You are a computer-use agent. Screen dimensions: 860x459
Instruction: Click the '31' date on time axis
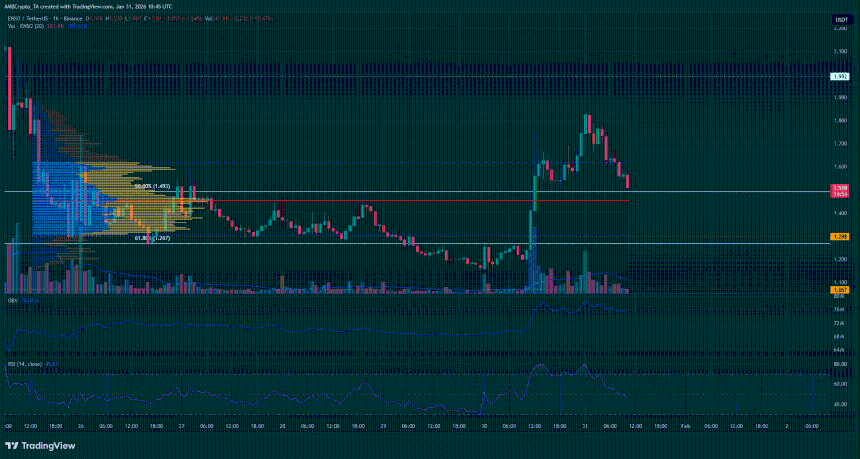point(583,425)
